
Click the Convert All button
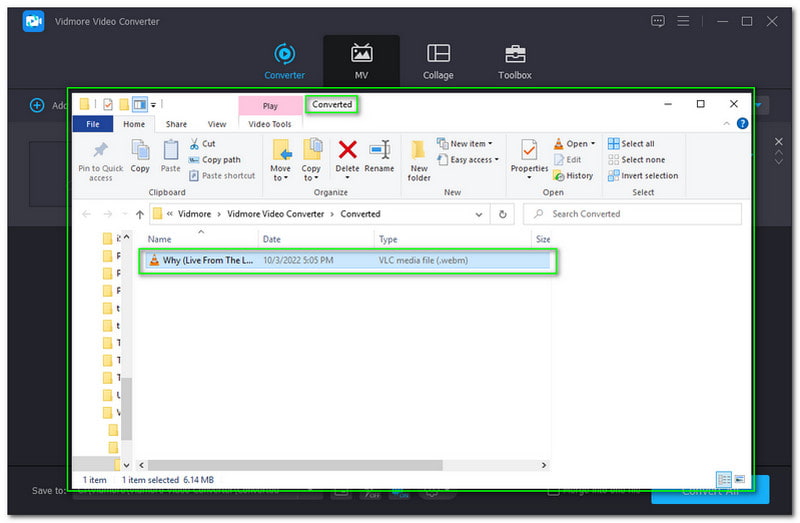[710, 490]
